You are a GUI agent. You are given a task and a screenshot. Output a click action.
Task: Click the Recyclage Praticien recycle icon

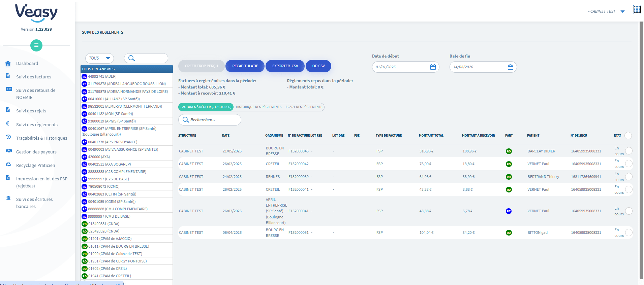pyautogui.click(x=8, y=165)
